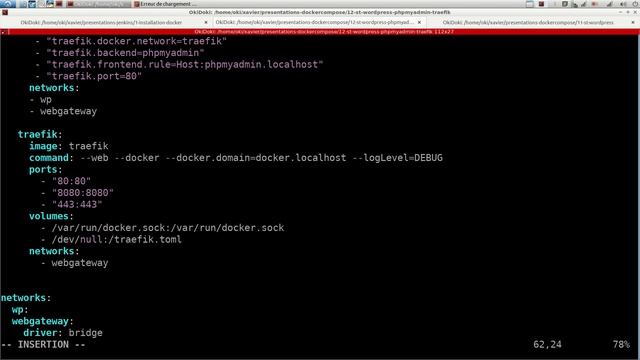Click the /dev/null:/traefik.toml volume line
This screenshot has height=360, width=640.
point(116,240)
